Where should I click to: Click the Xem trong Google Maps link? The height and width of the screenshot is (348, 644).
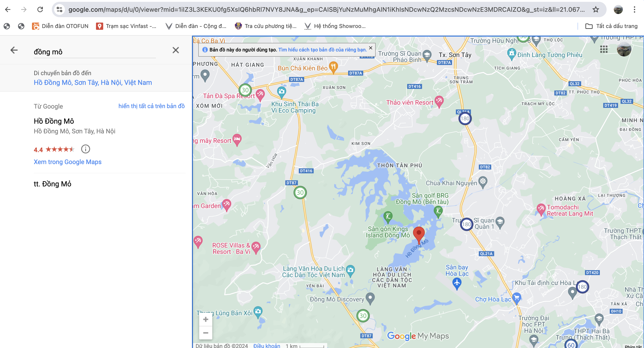point(68,162)
